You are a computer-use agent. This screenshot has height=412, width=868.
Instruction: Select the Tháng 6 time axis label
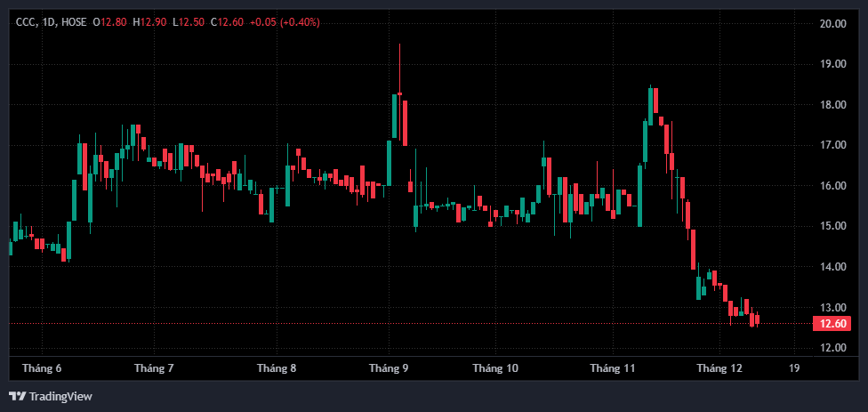42,368
